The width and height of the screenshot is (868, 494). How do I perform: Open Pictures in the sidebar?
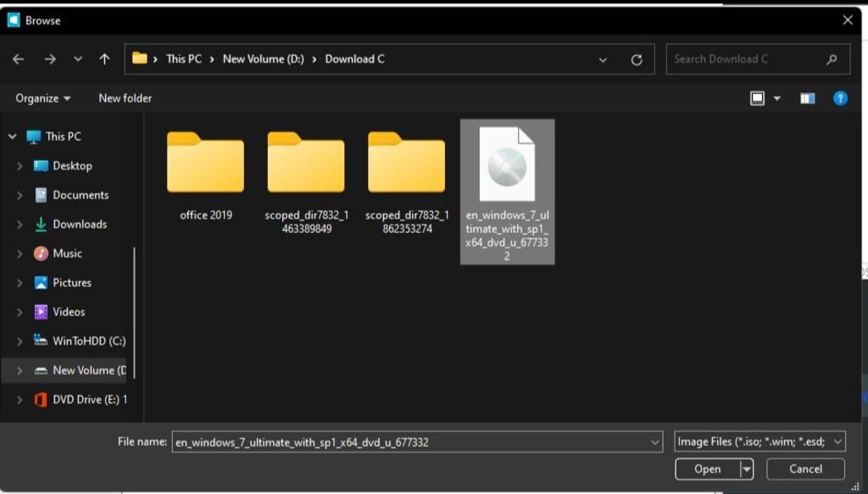[71, 283]
